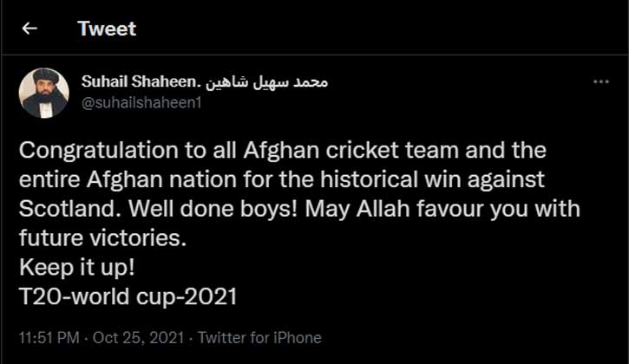
Task: Click the historical win against phrase
Action: (x=432, y=180)
